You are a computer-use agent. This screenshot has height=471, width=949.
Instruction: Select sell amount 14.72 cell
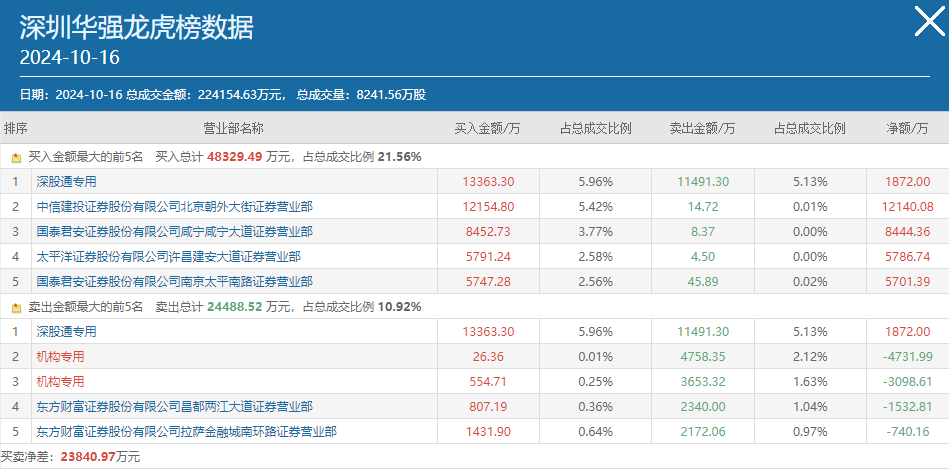pyautogui.click(x=703, y=207)
